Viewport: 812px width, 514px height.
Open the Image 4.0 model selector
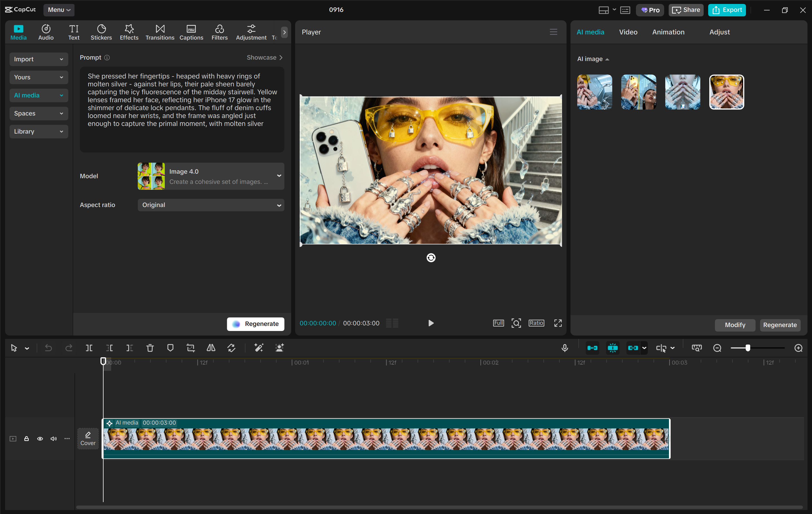tap(211, 176)
